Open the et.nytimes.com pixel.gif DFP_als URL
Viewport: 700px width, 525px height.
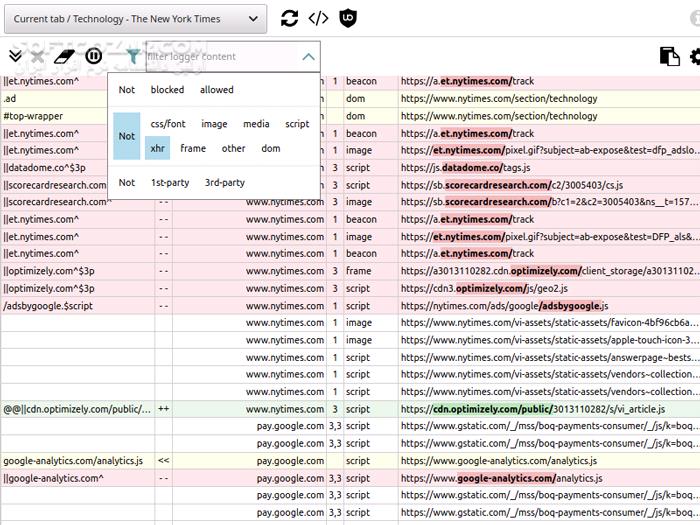click(550, 237)
